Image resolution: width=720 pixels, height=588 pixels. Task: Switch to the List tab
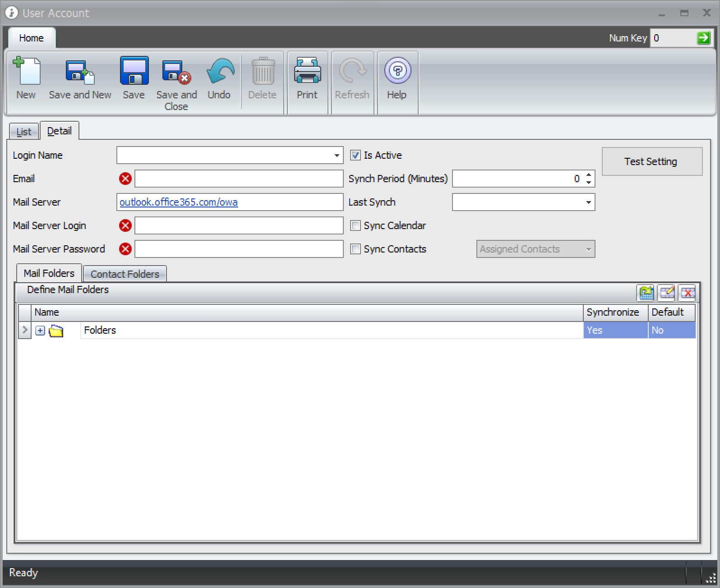tap(24, 132)
